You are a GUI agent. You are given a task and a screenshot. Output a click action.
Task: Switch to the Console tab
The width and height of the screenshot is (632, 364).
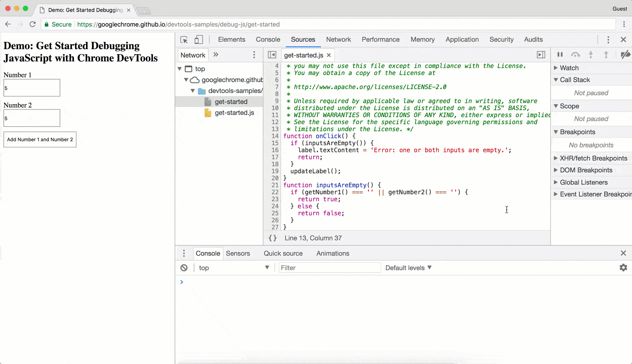pos(268,39)
